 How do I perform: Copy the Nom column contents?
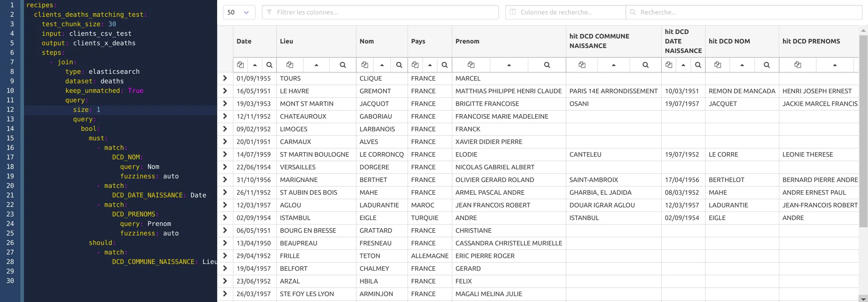[365, 65]
